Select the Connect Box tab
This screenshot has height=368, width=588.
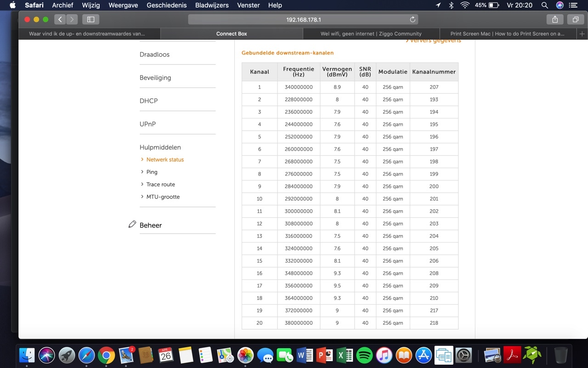click(232, 34)
